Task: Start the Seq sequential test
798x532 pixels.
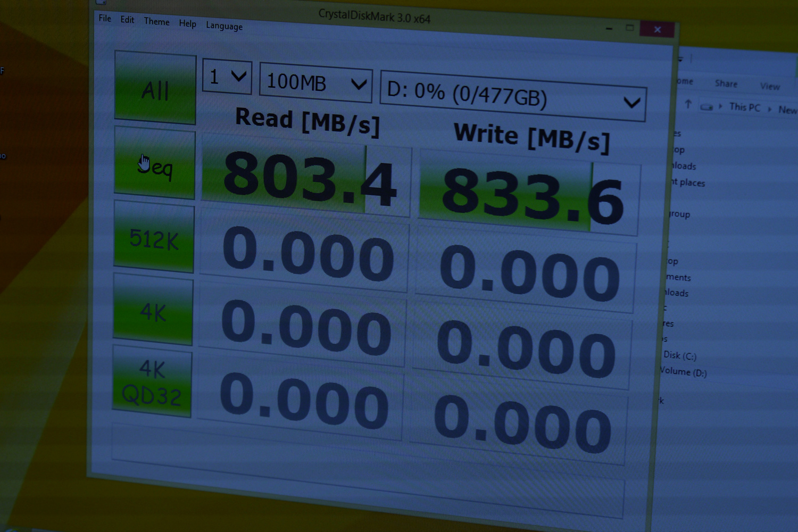Action: pyautogui.click(x=154, y=163)
